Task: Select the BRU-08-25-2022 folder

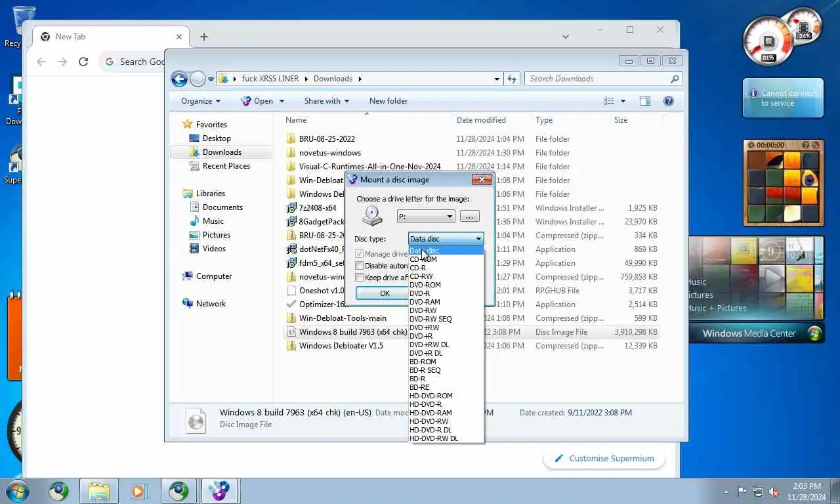Action: point(327,139)
